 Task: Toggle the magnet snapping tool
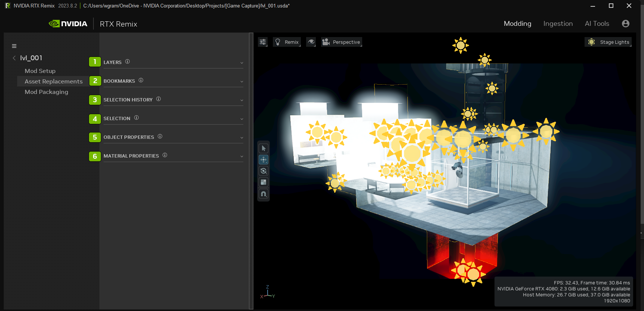click(x=264, y=194)
